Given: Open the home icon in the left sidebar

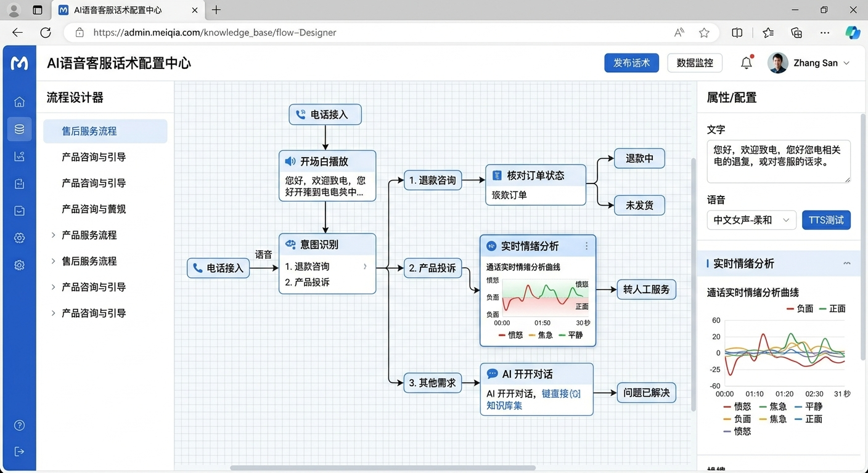Looking at the screenshot, I should pos(19,102).
